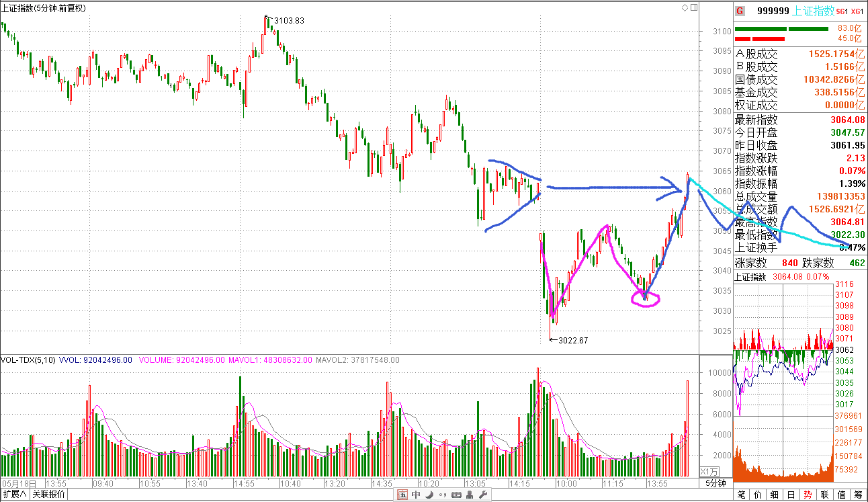Image resolution: width=868 pixels, height=502 pixels.
Task: Toggle the IME 中 Chinese/English mode
Action: coord(416,495)
